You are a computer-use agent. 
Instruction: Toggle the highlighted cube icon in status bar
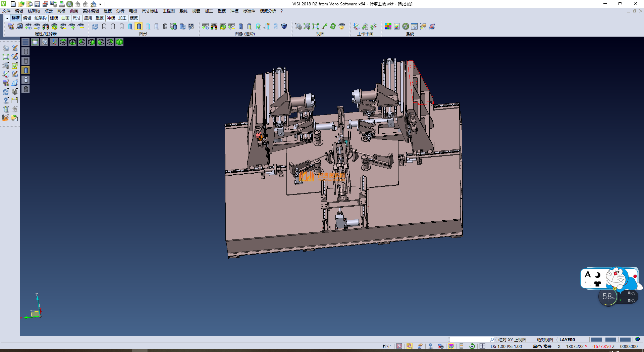coord(451,346)
